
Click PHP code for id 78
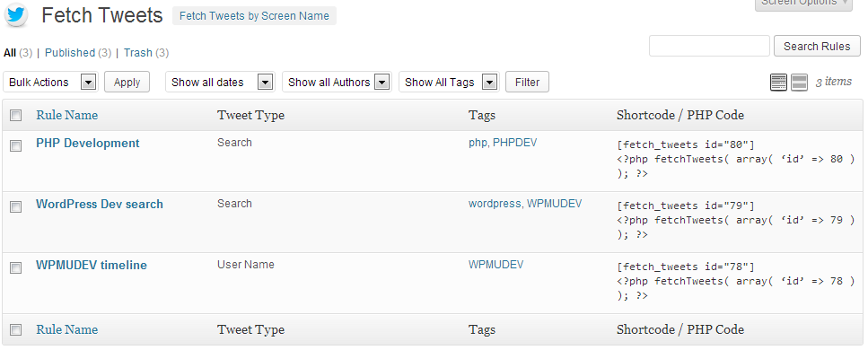click(736, 288)
